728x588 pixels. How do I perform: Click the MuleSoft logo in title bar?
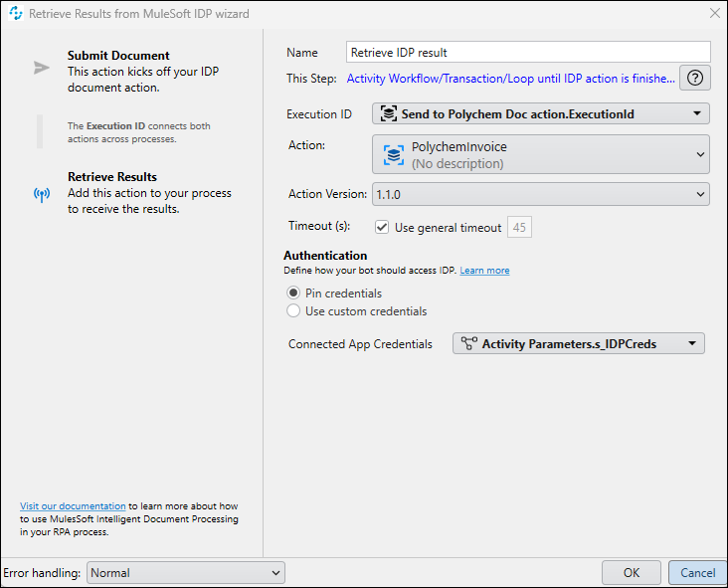pyautogui.click(x=16, y=14)
